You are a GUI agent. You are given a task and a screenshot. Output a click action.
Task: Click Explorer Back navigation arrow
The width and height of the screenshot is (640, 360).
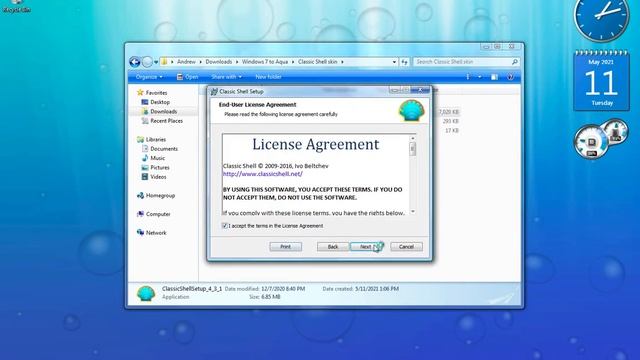click(x=134, y=62)
